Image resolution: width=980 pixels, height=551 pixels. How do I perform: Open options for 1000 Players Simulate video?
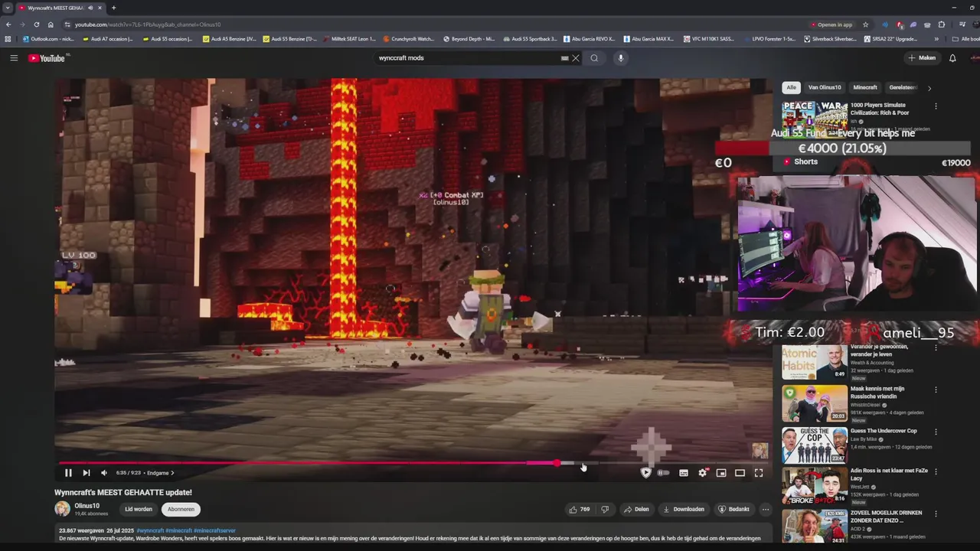[936, 106]
